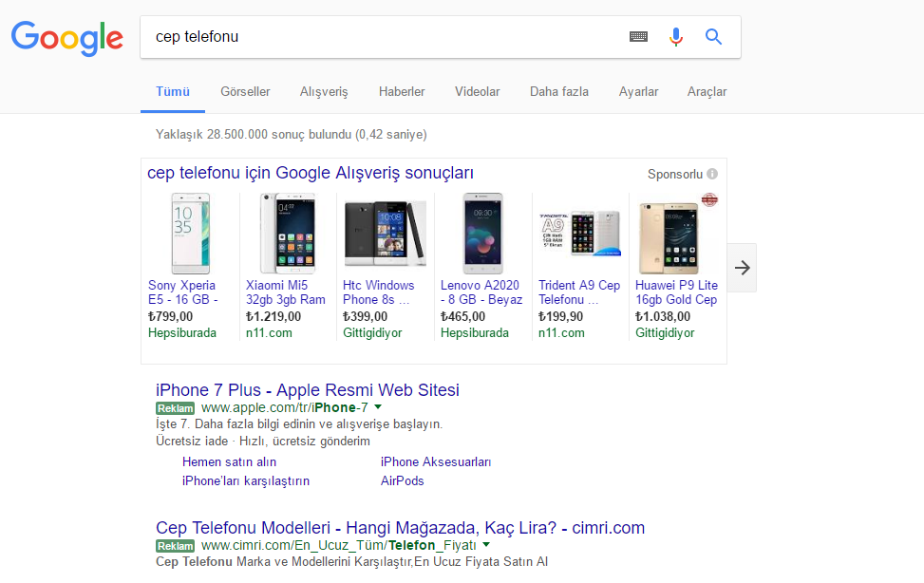
Task: Expand the apple.com ad URL dropdown arrow
Action: (x=378, y=407)
